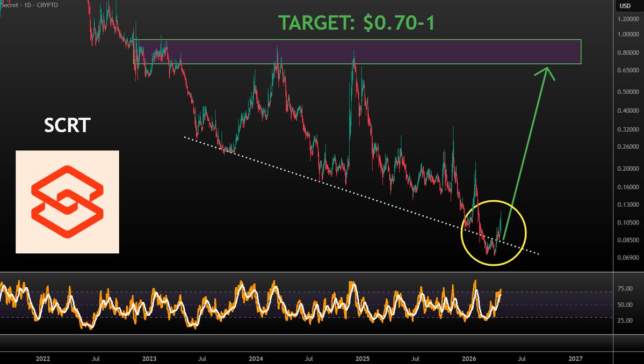The height and width of the screenshot is (364, 644).
Task: Click the 0.26000 price scale label
Action: pyautogui.click(x=628, y=147)
